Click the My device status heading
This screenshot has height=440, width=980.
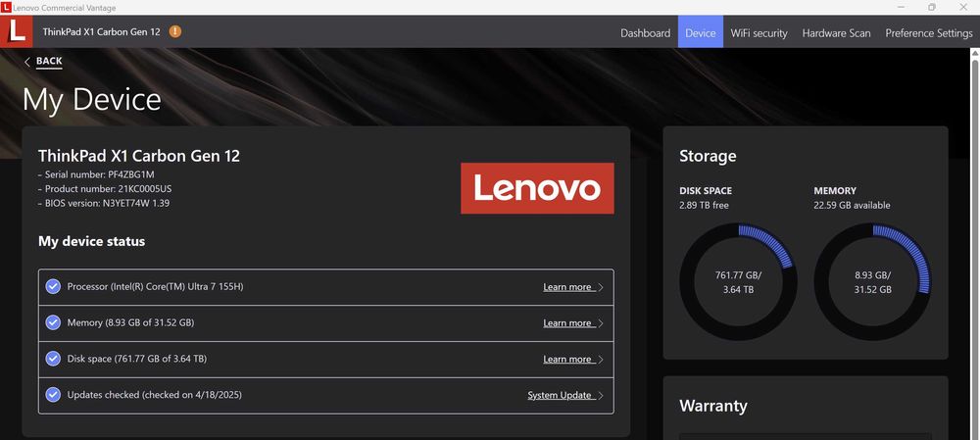coord(92,241)
